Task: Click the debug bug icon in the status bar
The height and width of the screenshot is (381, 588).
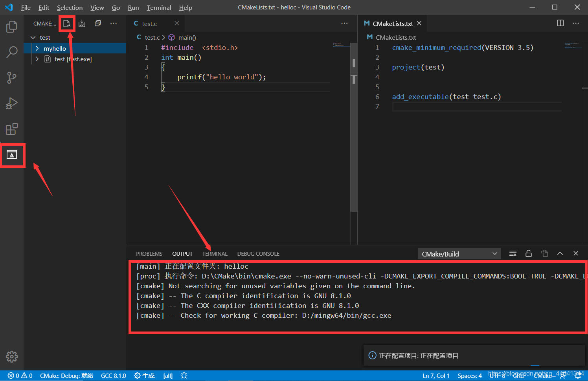Action: (184, 376)
